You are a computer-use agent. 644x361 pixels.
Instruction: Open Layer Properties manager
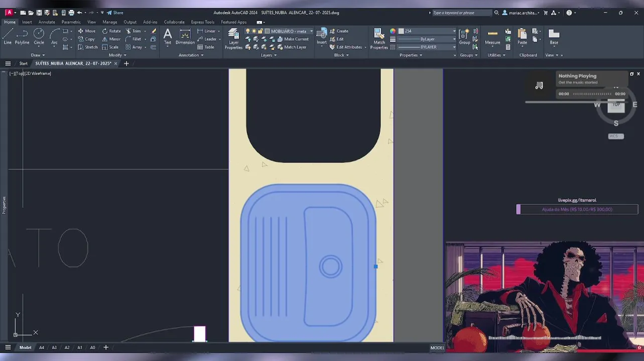click(233, 39)
